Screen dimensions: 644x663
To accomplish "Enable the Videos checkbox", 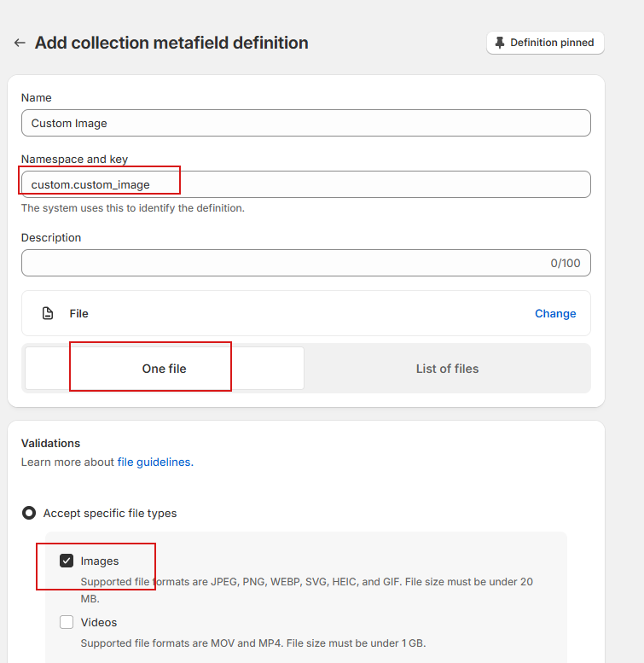I will click(67, 622).
